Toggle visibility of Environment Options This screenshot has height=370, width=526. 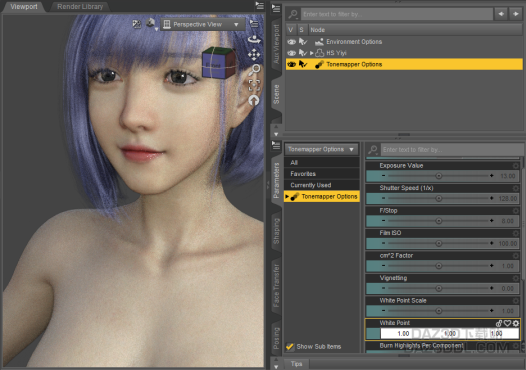point(292,42)
